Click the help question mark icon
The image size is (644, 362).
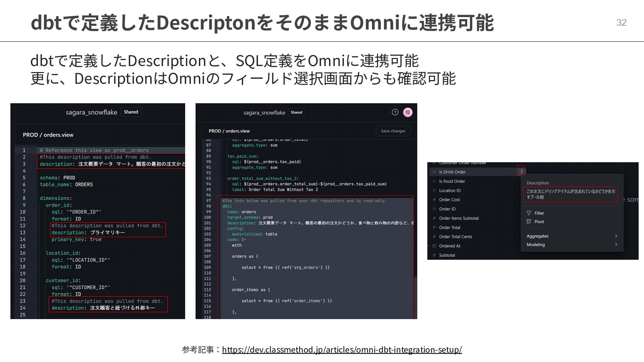395,112
